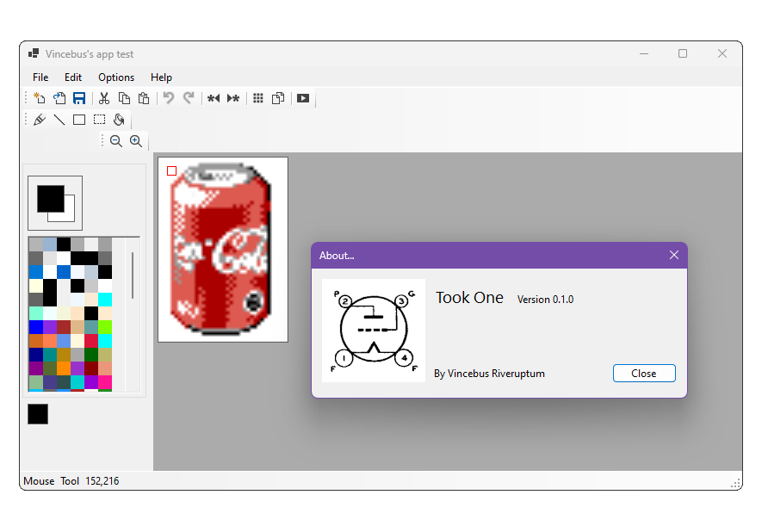
Task: Click the Redo arrow icon
Action: (x=189, y=98)
